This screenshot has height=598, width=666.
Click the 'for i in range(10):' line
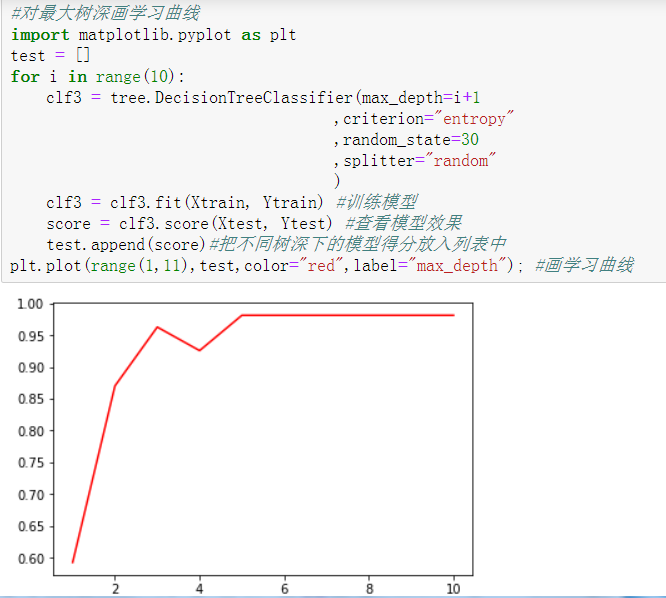(x=97, y=77)
